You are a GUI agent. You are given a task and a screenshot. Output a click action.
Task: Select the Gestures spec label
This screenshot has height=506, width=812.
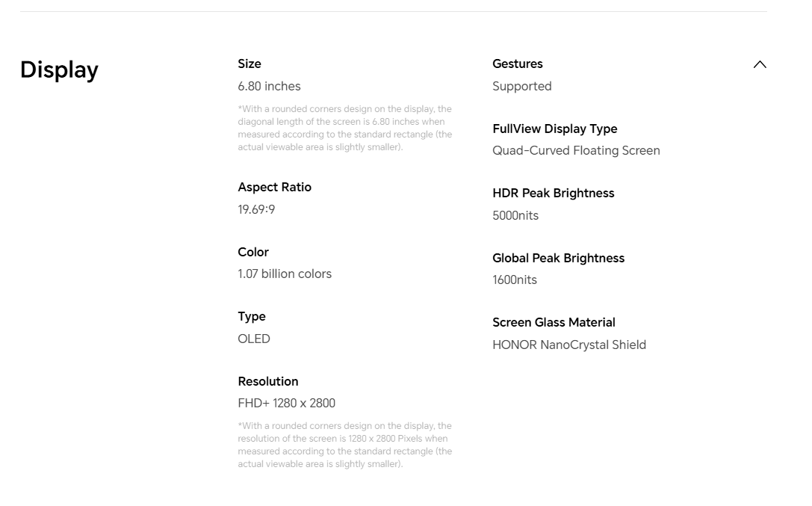518,64
